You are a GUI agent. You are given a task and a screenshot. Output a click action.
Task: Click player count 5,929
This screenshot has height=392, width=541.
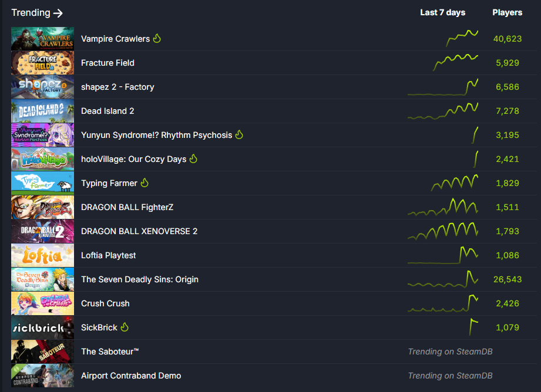point(508,63)
